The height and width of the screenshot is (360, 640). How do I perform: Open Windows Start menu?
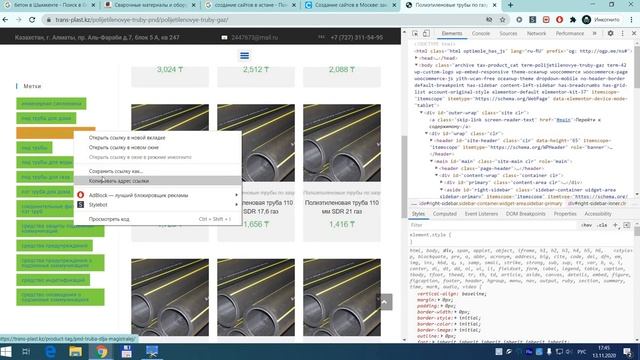click(6, 352)
